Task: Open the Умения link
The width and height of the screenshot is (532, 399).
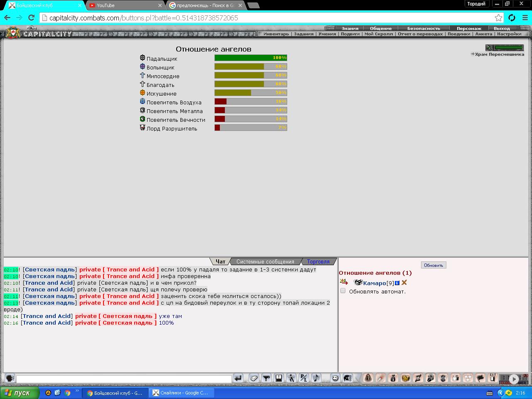Action: 327,34
